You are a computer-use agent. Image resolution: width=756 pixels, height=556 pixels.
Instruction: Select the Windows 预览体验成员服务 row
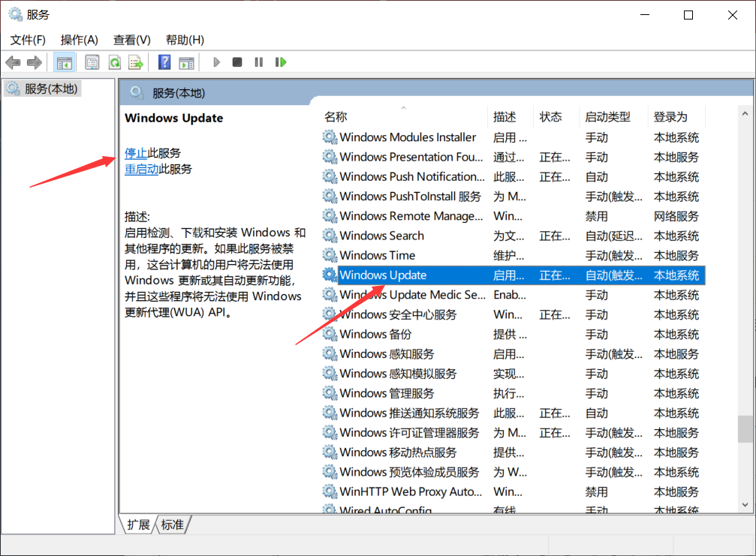click(x=513, y=472)
